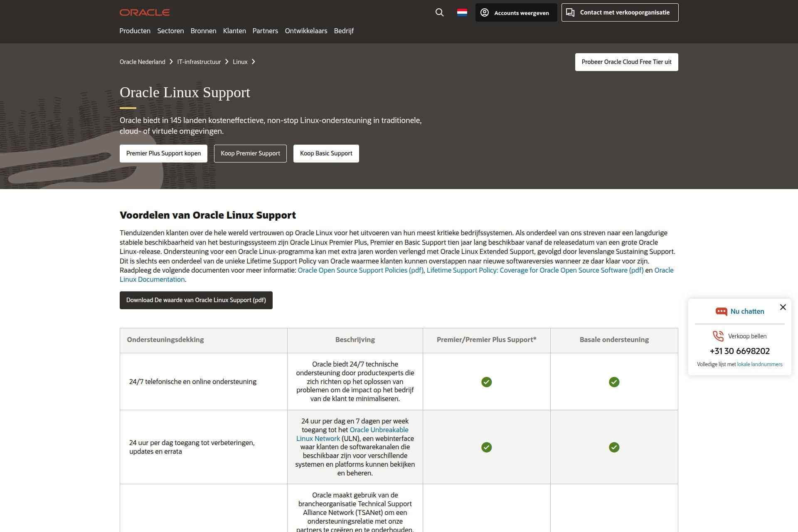Screen dimensions: 798x532
Task: Click Premier/Premier Plus Support* column header
Action: [x=486, y=340]
